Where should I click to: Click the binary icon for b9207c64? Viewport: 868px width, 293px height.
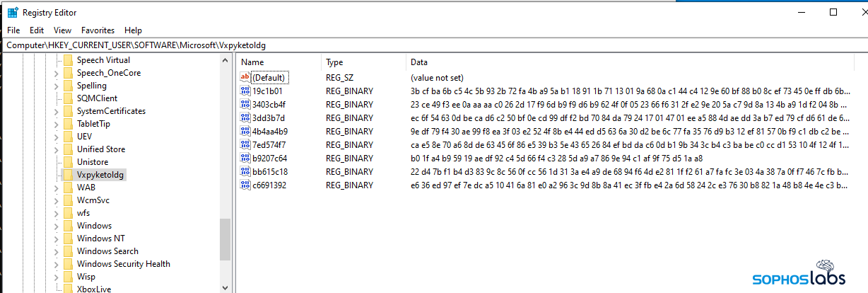[245, 158]
